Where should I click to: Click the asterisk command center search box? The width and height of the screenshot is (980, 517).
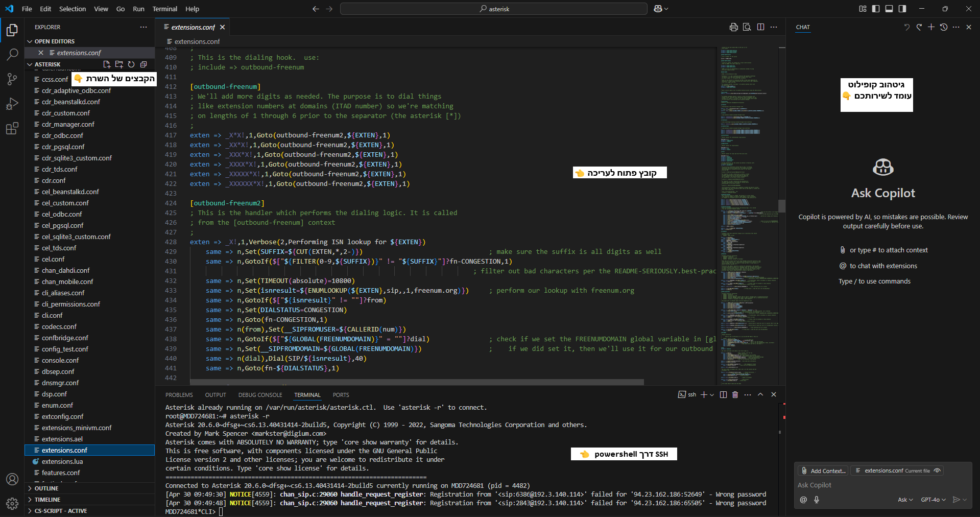point(494,9)
